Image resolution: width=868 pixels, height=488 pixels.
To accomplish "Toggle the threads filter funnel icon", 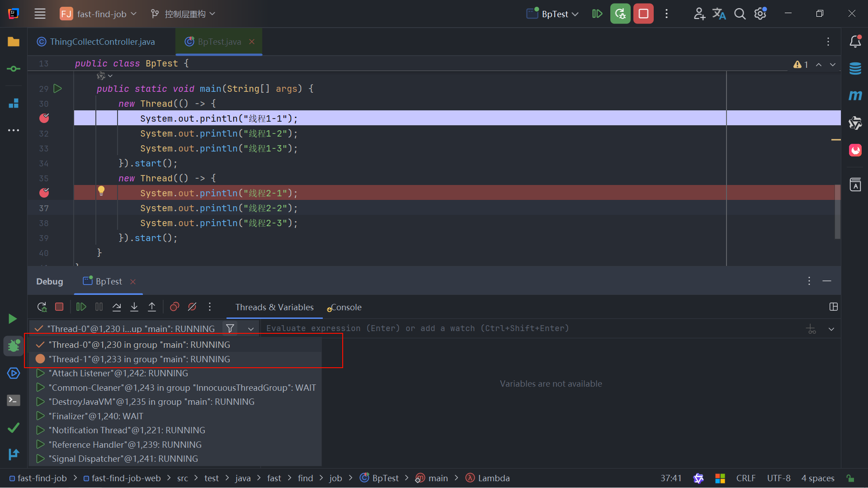I will [x=230, y=328].
